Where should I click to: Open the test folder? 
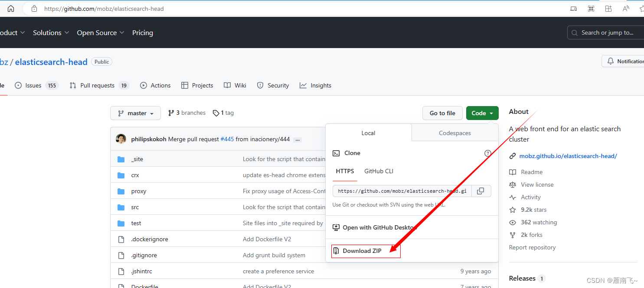136,223
